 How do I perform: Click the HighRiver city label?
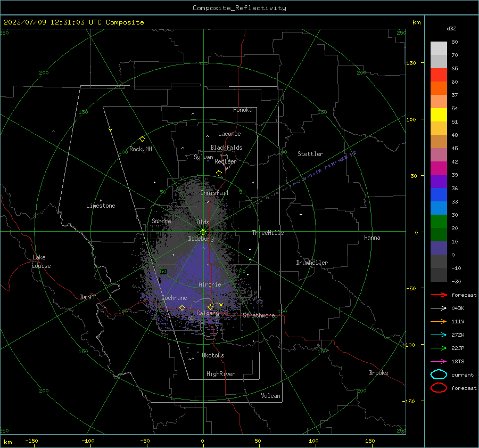point(221,374)
